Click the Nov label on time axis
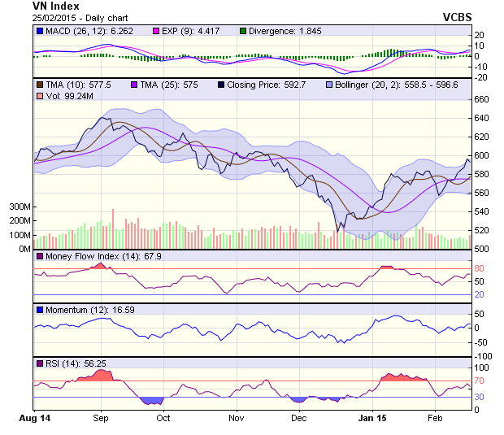The image size is (504, 435). tap(237, 418)
